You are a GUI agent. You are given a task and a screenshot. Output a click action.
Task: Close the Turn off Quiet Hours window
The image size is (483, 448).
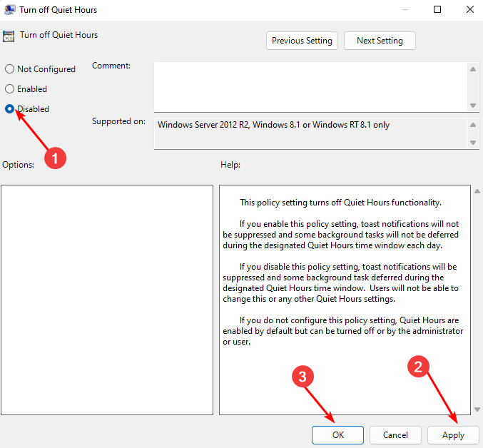tap(469, 9)
